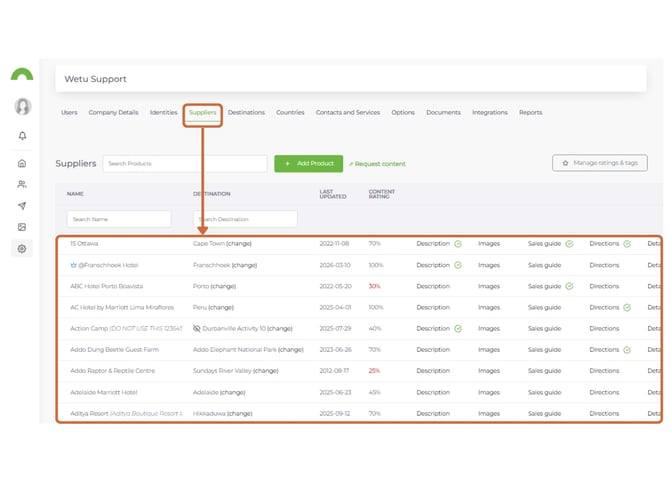Click the 30% content rating value
Screen dimensions: 670x482
pos(374,286)
